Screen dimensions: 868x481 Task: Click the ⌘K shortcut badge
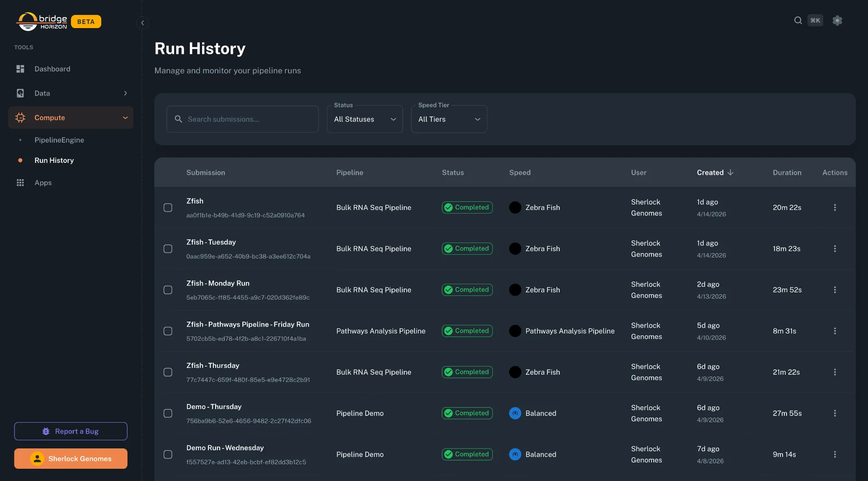(x=815, y=20)
